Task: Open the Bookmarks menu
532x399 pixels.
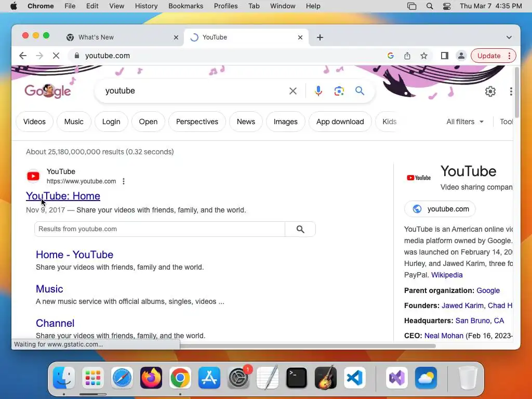Action: point(185,6)
